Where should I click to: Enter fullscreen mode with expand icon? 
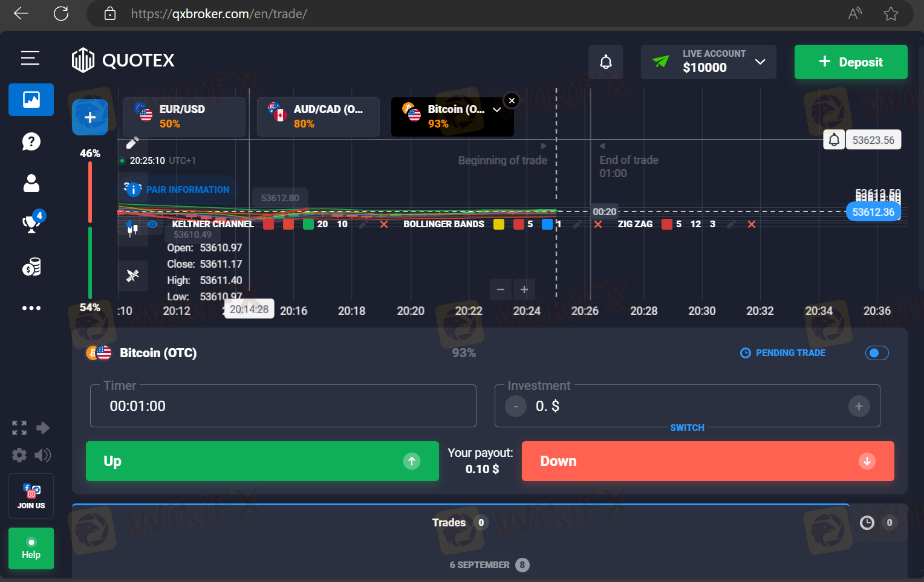point(19,428)
